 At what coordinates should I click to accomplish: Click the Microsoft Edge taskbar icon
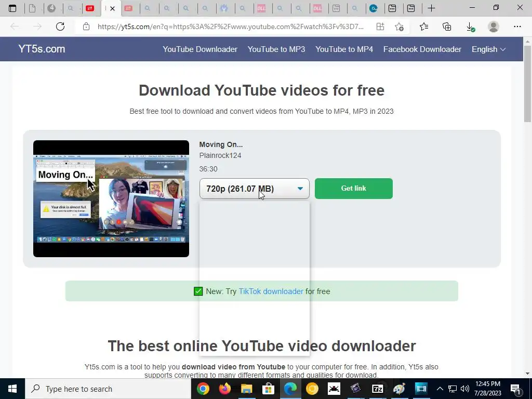click(x=290, y=389)
